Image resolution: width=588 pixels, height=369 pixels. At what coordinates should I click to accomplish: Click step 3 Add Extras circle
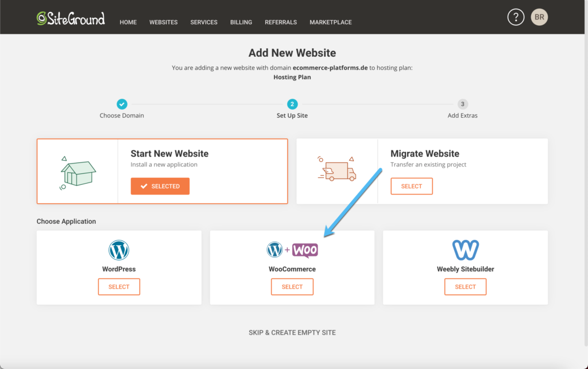462,104
